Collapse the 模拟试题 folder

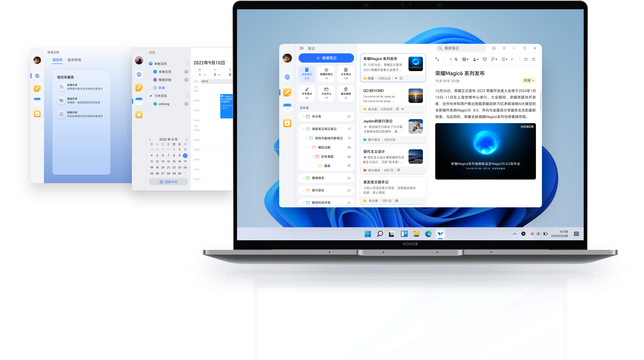pyautogui.click(x=309, y=147)
